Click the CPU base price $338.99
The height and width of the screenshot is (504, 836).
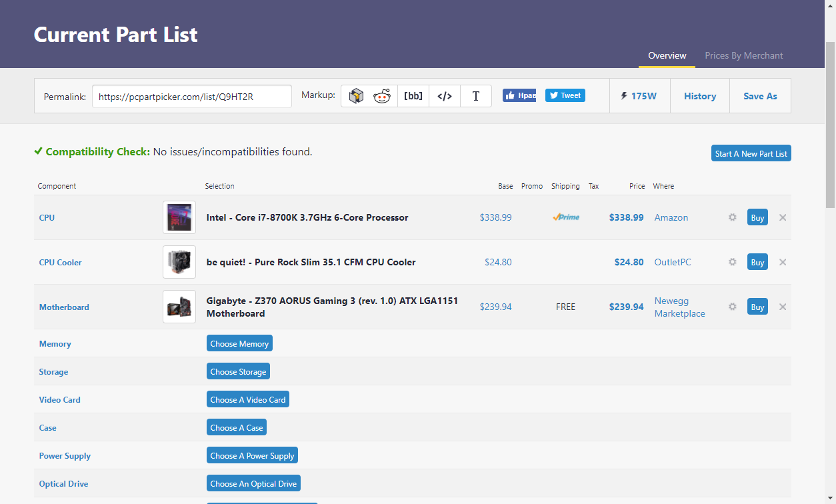495,217
